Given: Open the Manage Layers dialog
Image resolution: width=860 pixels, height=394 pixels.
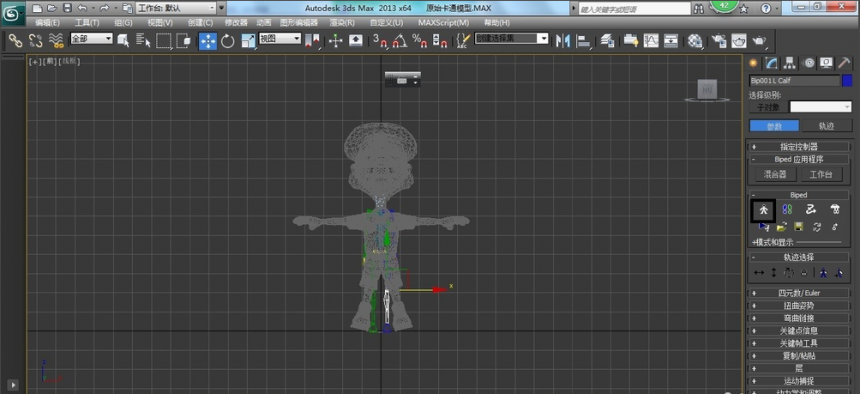Looking at the screenshot, I should (607, 40).
